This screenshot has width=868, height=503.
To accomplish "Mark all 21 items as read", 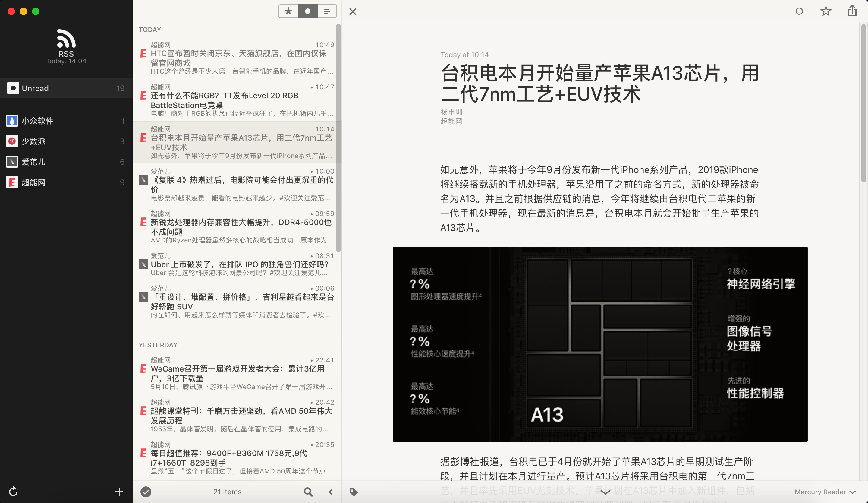I will click(x=146, y=492).
